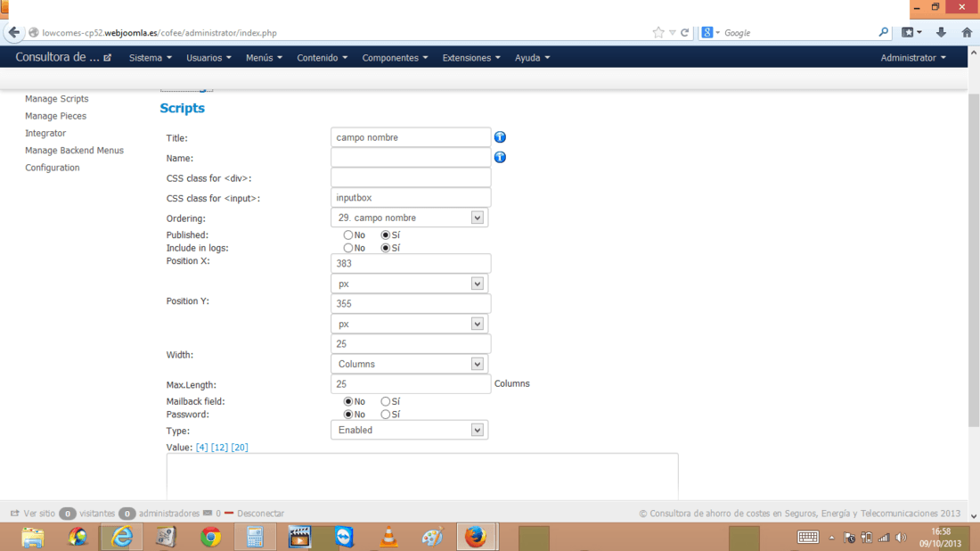The height and width of the screenshot is (551, 980).
Task: Expand the Administrator user menu
Action: tap(912, 58)
